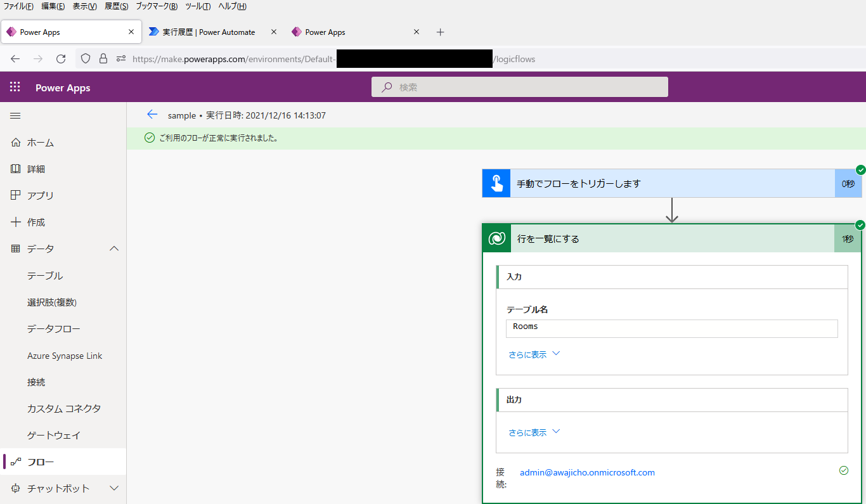Click the back arrow next to sample
The image size is (866, 504).
point(152,115)
